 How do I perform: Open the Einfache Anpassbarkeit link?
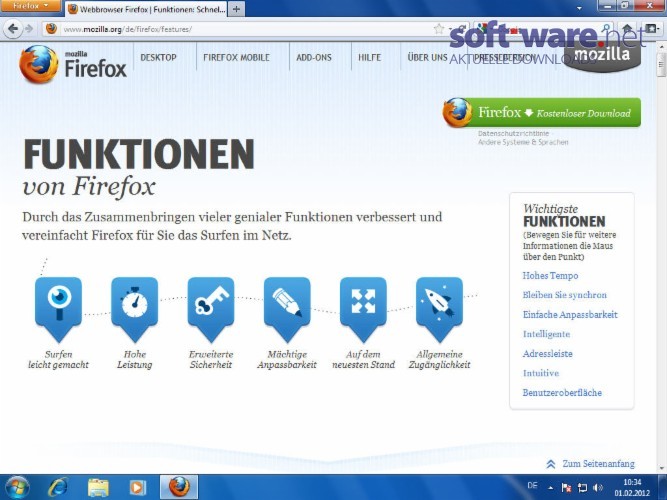[570, 314]
